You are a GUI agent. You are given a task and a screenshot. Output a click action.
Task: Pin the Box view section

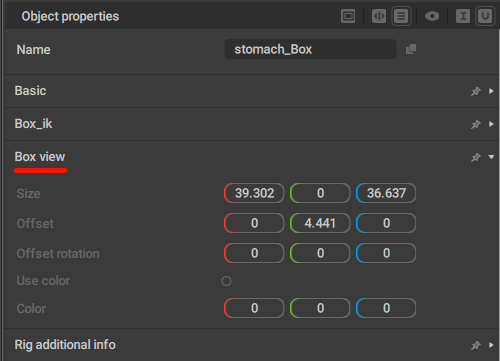476,157
